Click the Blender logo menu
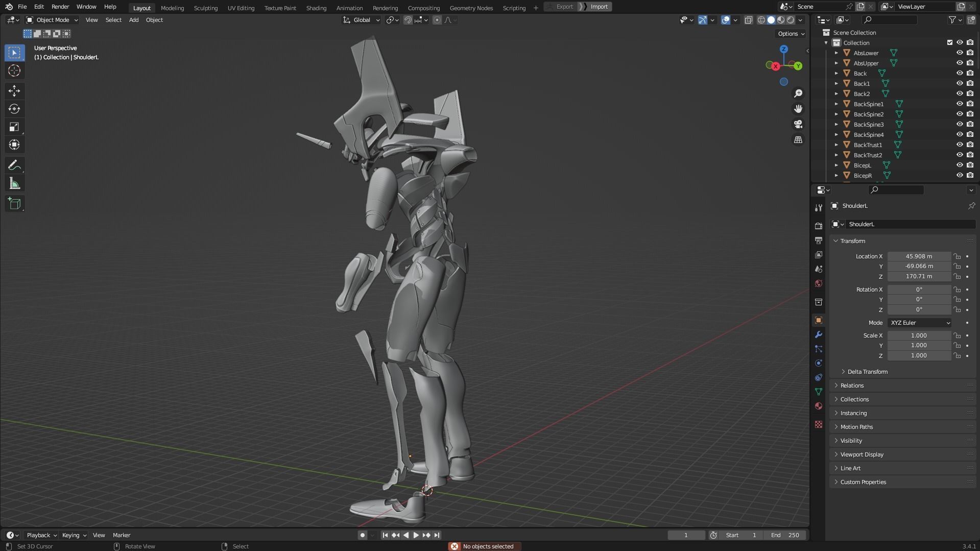The width and height of the screenshot is (980, 551). click(9, 7)
